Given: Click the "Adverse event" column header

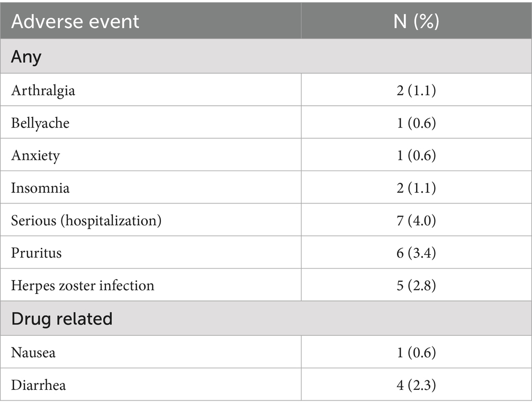Looking at the screenshot, I should (75, 21).
